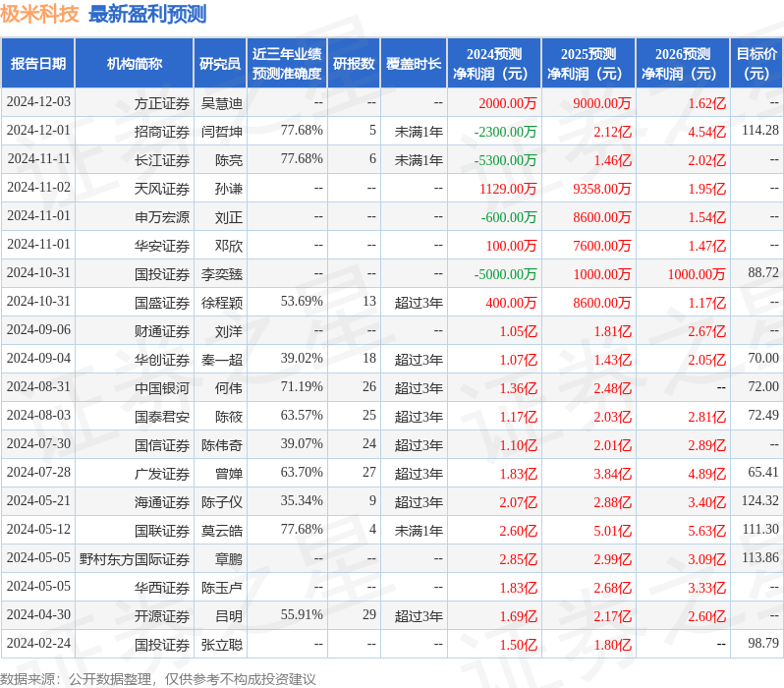Click the date 2024-02-24
The image size is (784, 688).
tap(38, 643)
